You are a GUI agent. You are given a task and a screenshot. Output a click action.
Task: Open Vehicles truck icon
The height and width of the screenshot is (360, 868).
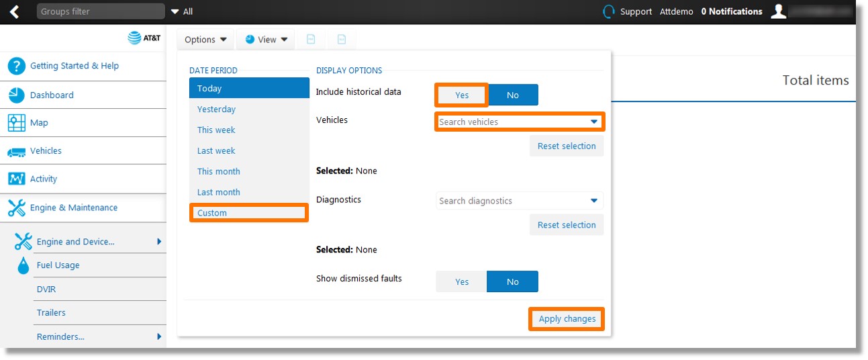[17, 151]
